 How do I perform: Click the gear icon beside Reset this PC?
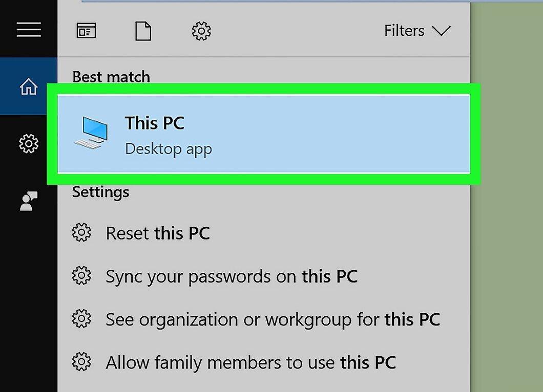tap(82, 232)
